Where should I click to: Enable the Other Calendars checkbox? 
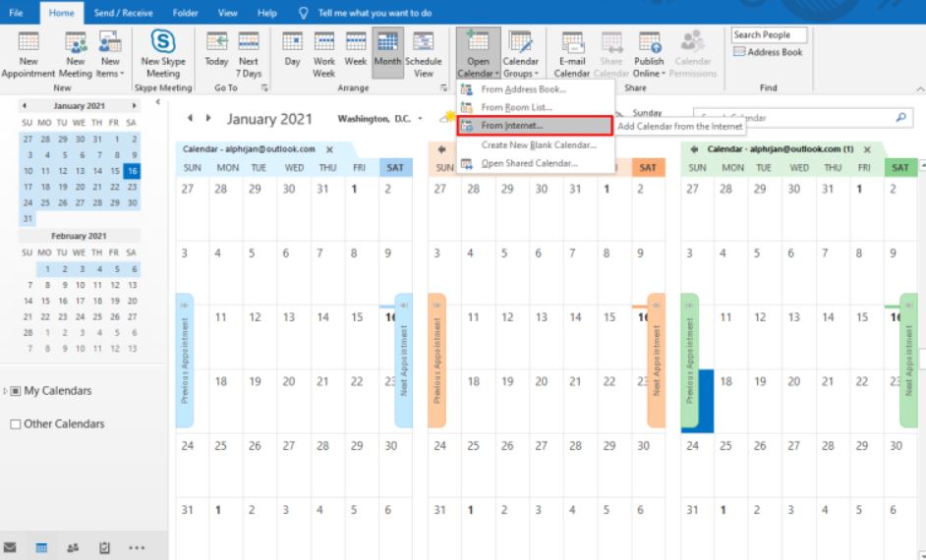[15, 424]
